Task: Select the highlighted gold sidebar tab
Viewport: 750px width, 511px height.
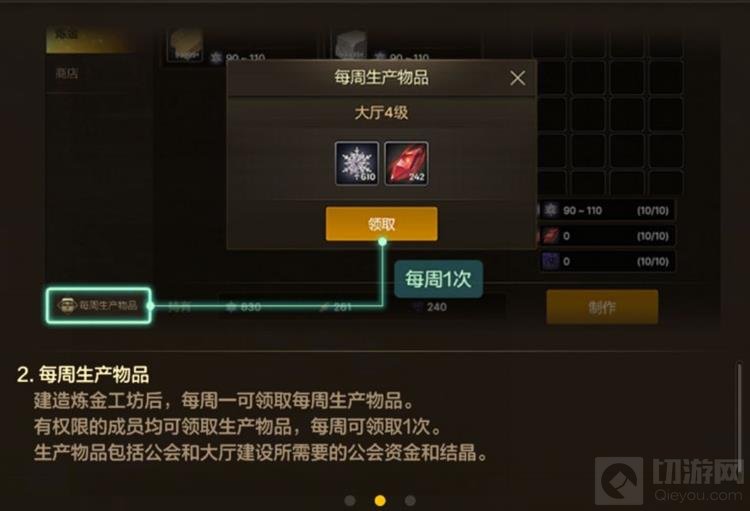Action: 91,39
